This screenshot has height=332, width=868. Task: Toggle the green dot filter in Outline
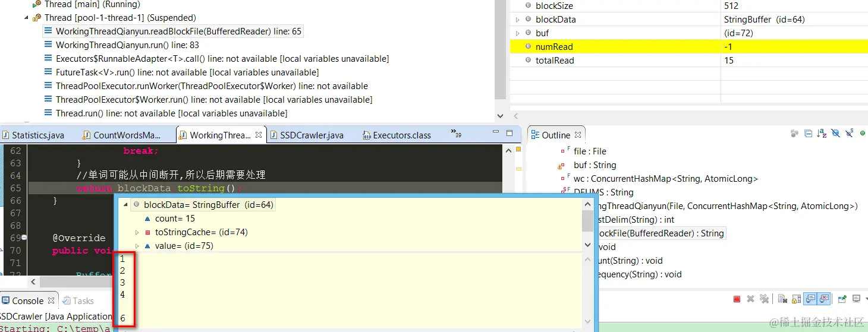(863, 133)
